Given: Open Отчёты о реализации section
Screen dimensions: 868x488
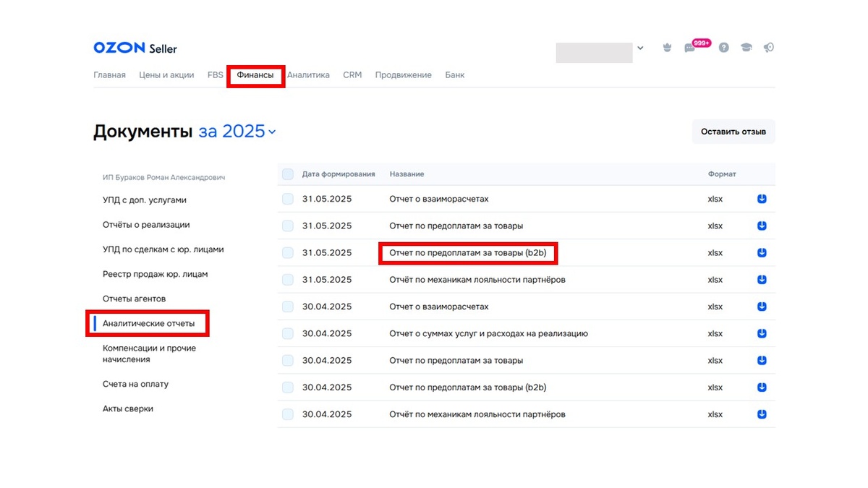Looking at the screenshot, I should coord(146,225).
